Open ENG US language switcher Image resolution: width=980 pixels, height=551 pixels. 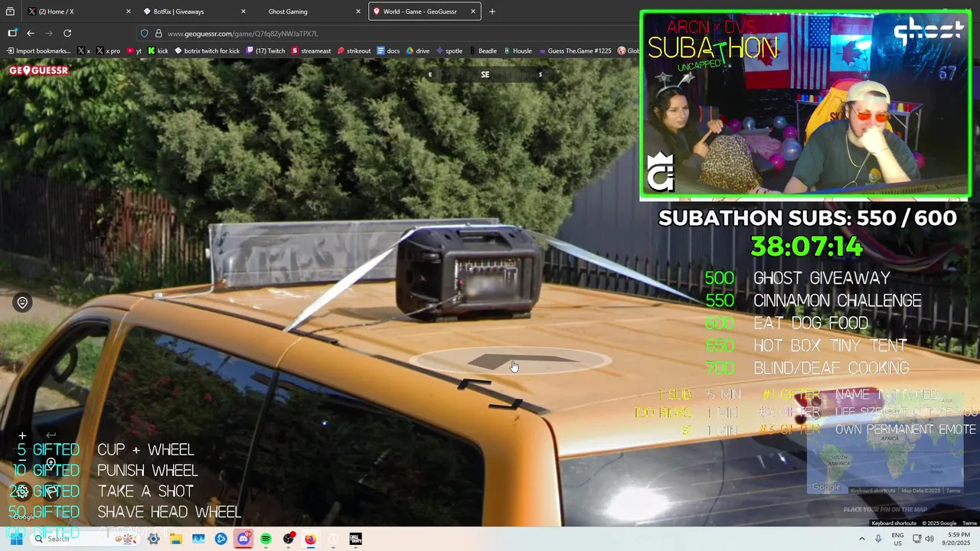point(898,539)
